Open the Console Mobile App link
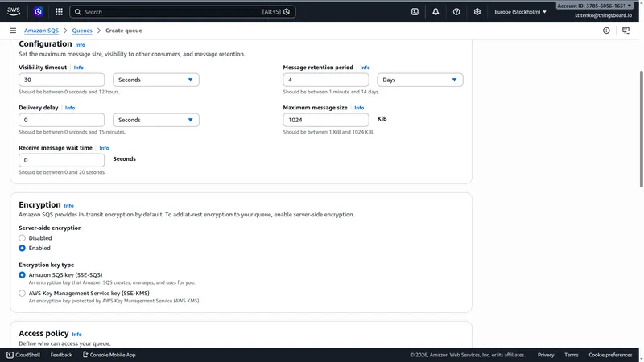Viewport: 644px width, 362px height. point(109,355)
